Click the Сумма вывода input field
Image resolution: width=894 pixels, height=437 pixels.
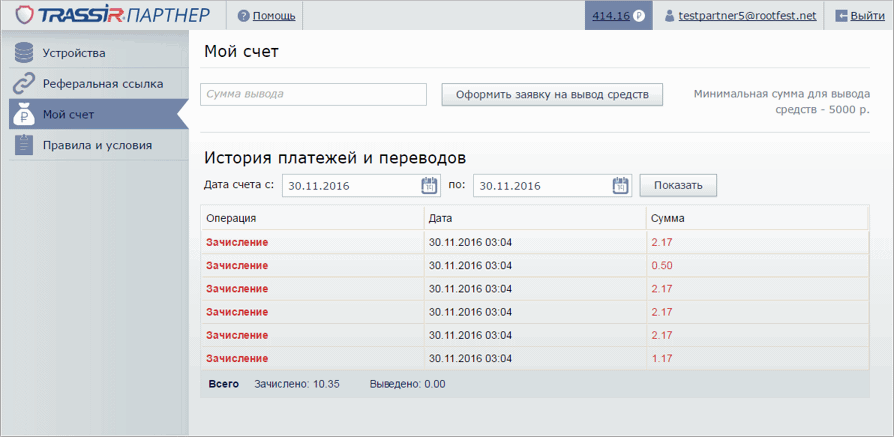314,94
